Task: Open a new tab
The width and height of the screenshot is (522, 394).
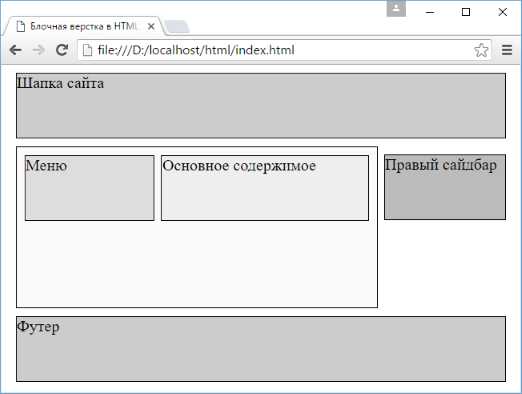Action: [177, 27]
